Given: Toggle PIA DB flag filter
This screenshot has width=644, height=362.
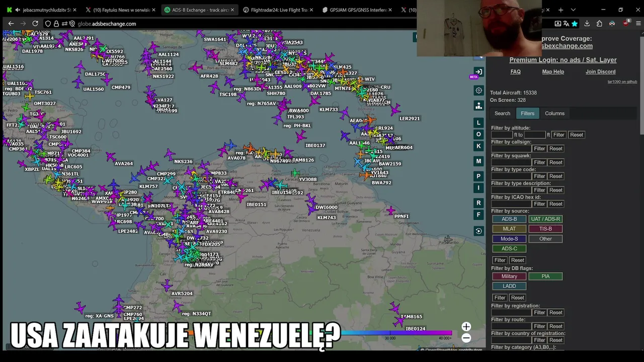Looking at the screenshot, I should (x=545, y=277).
